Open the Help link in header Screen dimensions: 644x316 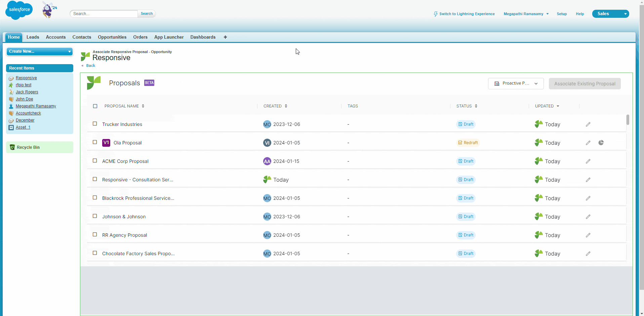click(580, 14)
